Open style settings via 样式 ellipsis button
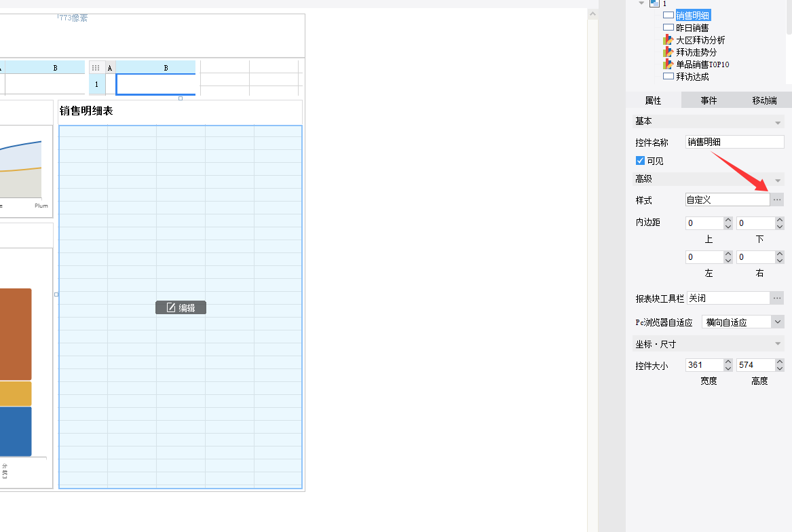This screenshot has width=792, height=532. click(x=777, y=199)
